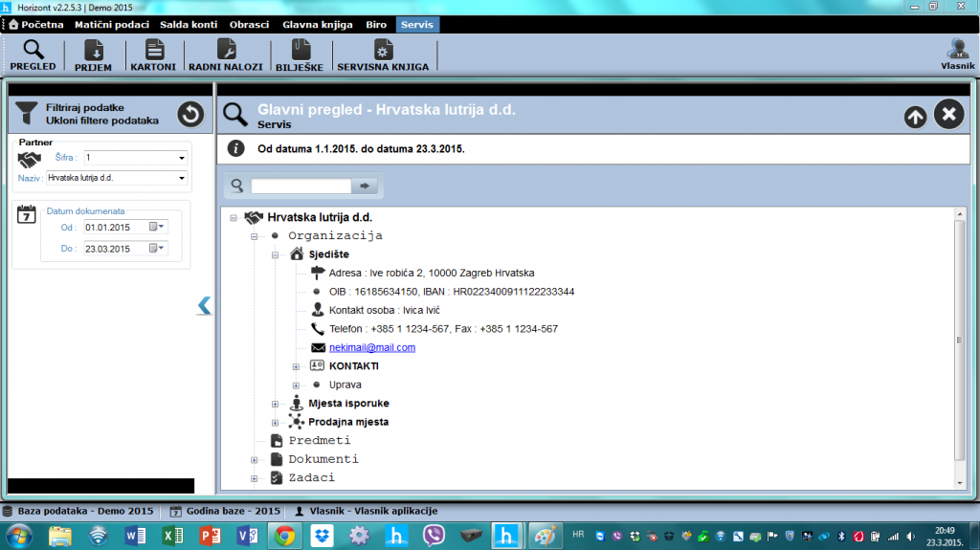Collapse the Sjedište tree node
Screen dimensions: 980x550
pos(275,255)
